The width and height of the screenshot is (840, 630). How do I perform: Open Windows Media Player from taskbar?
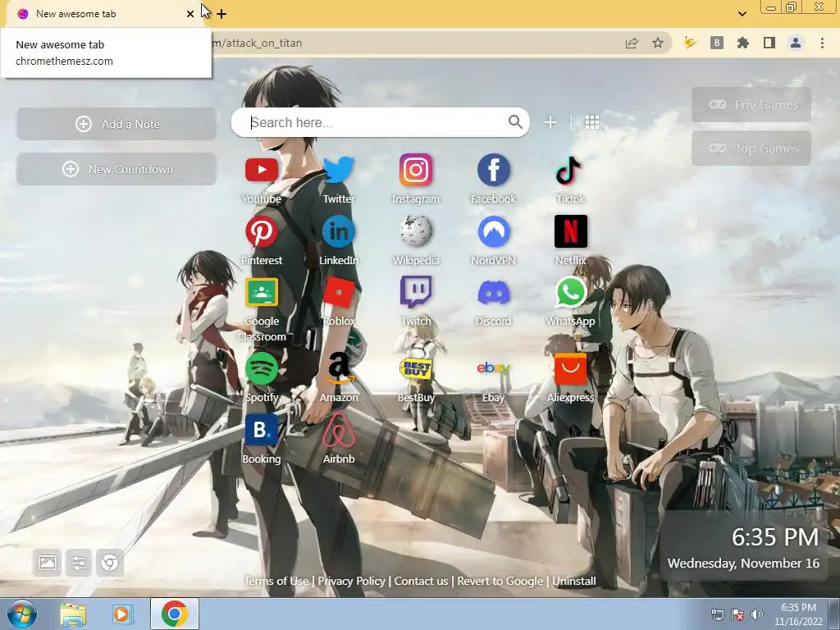[x=122, y=614]
